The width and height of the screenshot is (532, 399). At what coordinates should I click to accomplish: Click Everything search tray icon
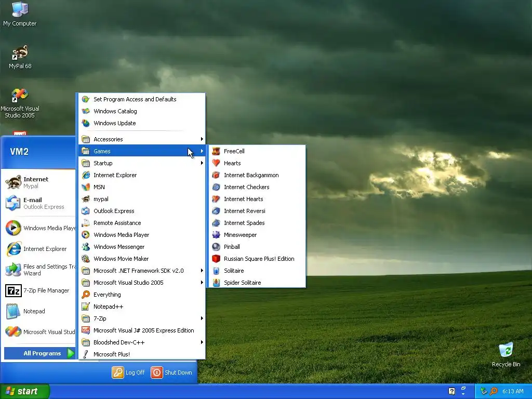(x=494, y=391)
